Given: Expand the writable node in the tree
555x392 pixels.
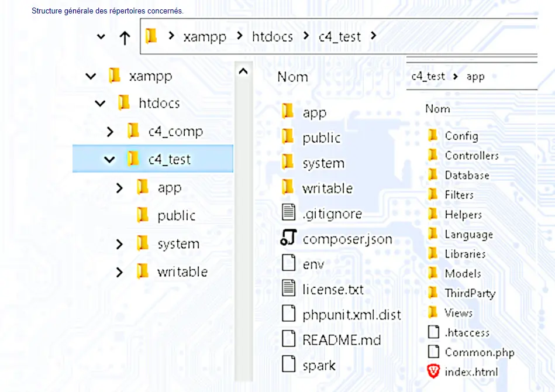Looking at the screenshot, I should (120, 272).
